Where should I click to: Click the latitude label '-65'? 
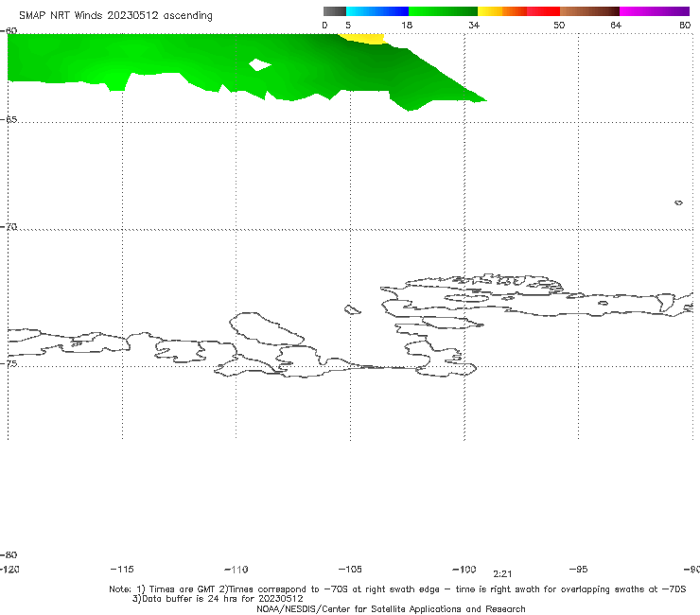(x=9, y=120)
